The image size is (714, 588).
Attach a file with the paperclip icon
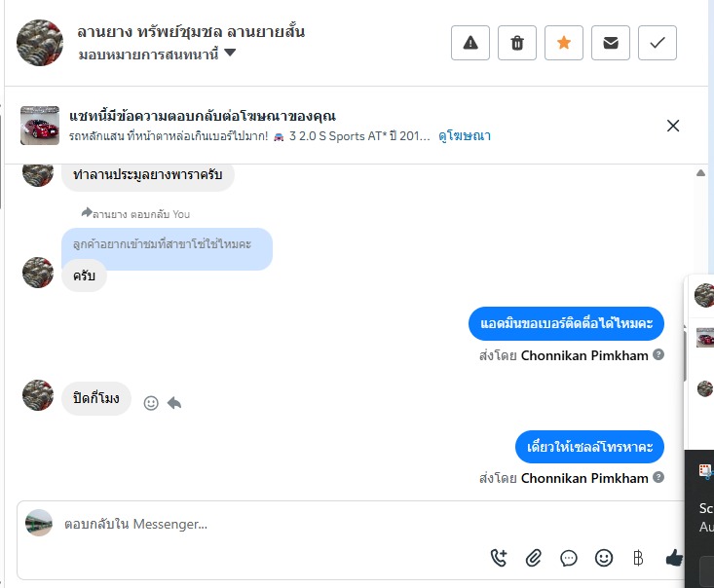(534, 558)
